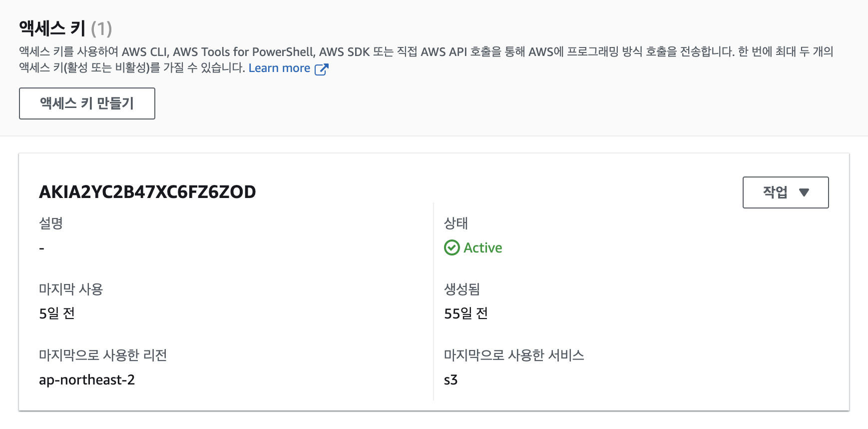Click the 설명 description label

[x=51, y=223]
